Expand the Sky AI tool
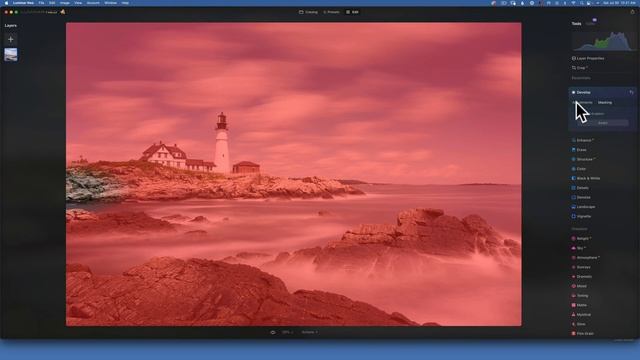Screen dimensions: 640x360 point(579,248)
